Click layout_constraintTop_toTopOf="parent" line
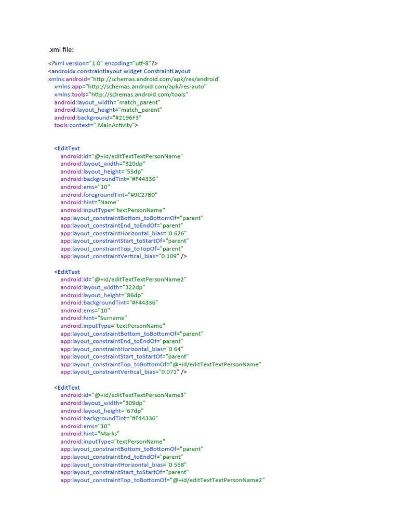The height and width of the screenshot is (532, 399). pos(122,249)
